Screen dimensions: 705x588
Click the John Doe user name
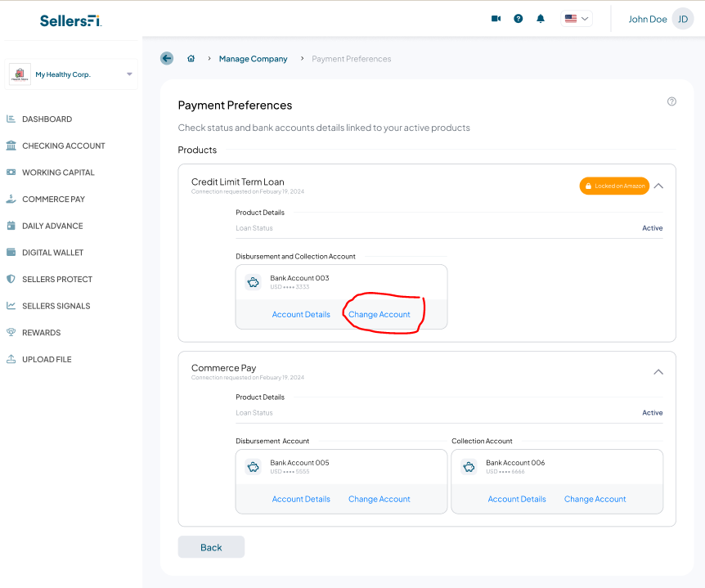click(x=648, y=19)
